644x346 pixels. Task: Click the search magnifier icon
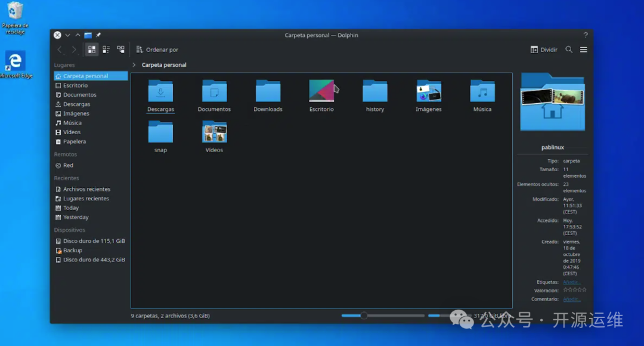pos(569,50)
